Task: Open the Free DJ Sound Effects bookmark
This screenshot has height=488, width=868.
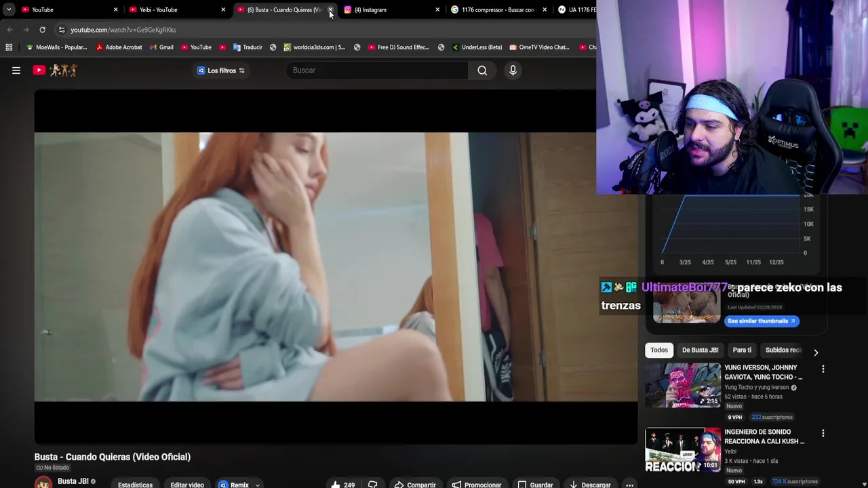Action: tap(399, 47)
